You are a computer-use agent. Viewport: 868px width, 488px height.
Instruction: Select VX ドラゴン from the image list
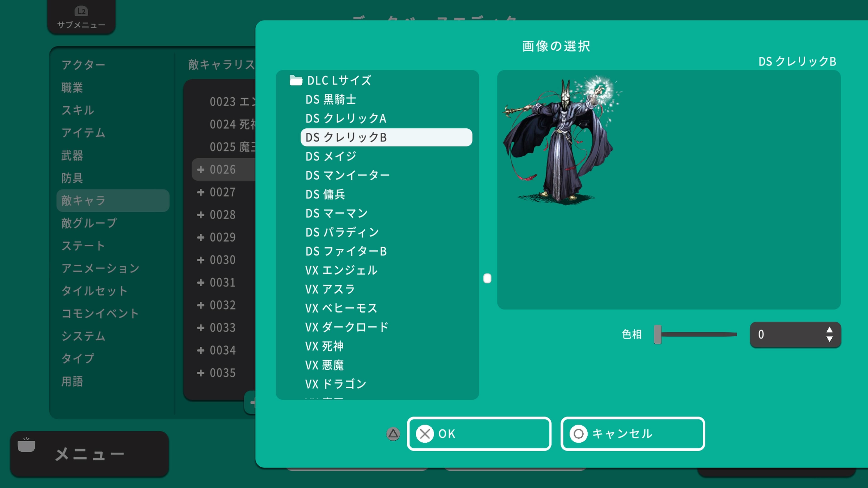tap(335, 384)
